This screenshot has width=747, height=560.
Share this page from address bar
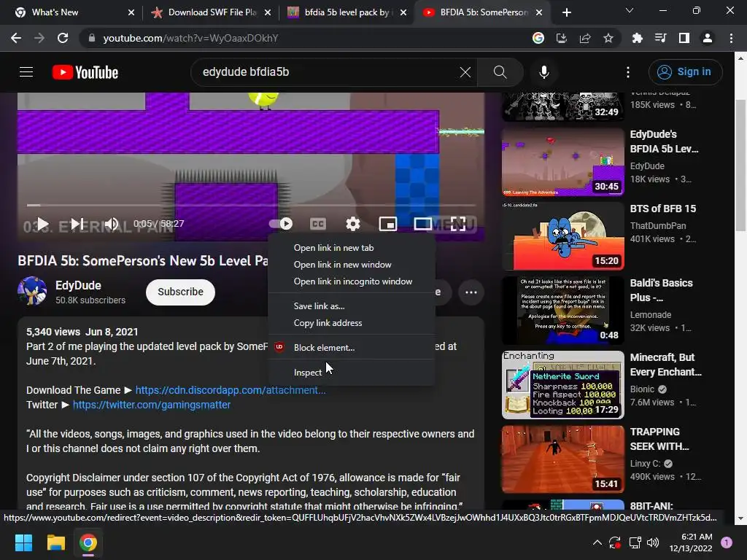(585, 38)
